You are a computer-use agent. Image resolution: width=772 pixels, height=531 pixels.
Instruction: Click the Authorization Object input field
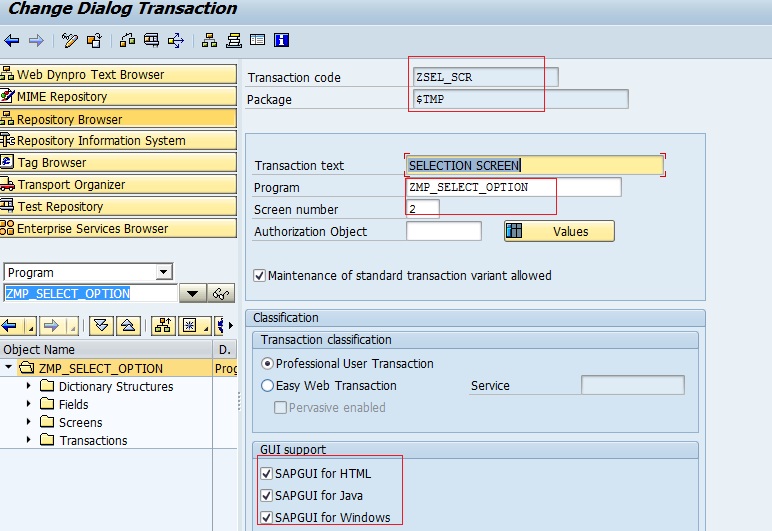tap(444, 231)
